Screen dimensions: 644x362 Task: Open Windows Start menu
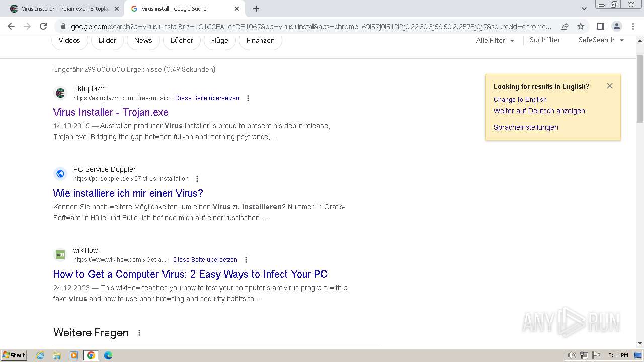pyautogui.click(x=14, y=355)
